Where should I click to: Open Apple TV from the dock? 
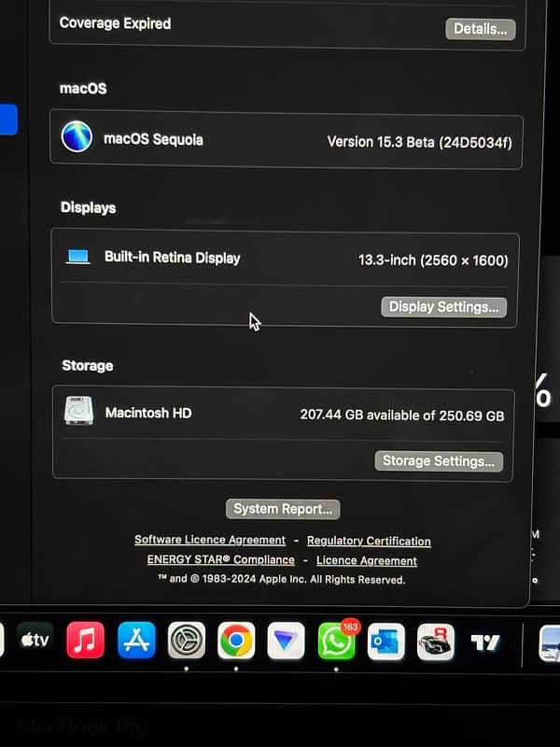tap(35, 641)
